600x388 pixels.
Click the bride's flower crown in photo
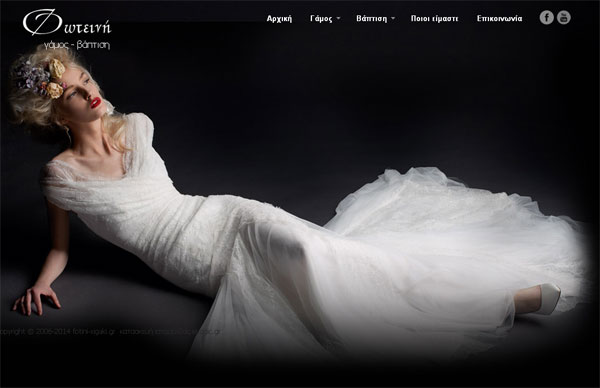[42, 78]
